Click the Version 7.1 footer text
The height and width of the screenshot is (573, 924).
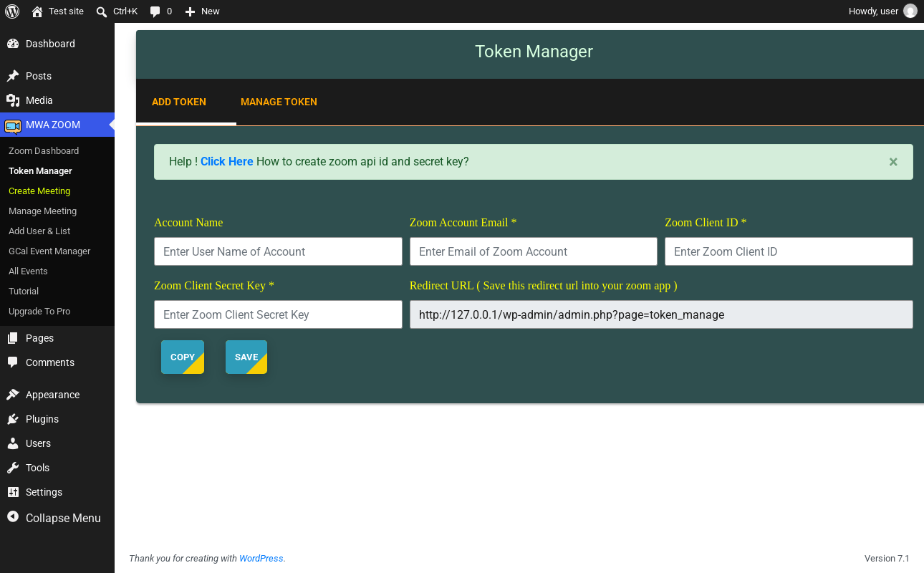click(x=887, y=559)
